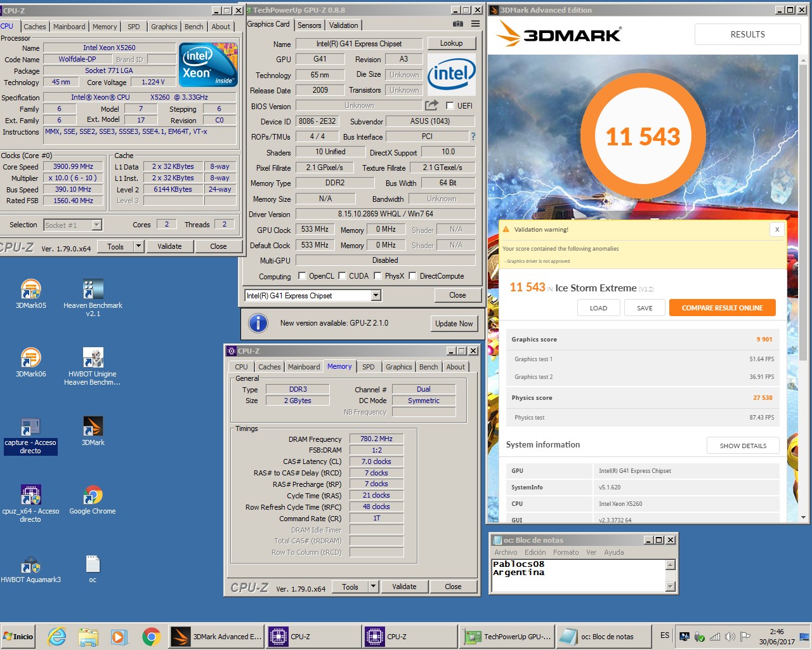This screenshot has height=650, width=812.
Task: Open the oc text file icon
Action: tap(93, 568)
